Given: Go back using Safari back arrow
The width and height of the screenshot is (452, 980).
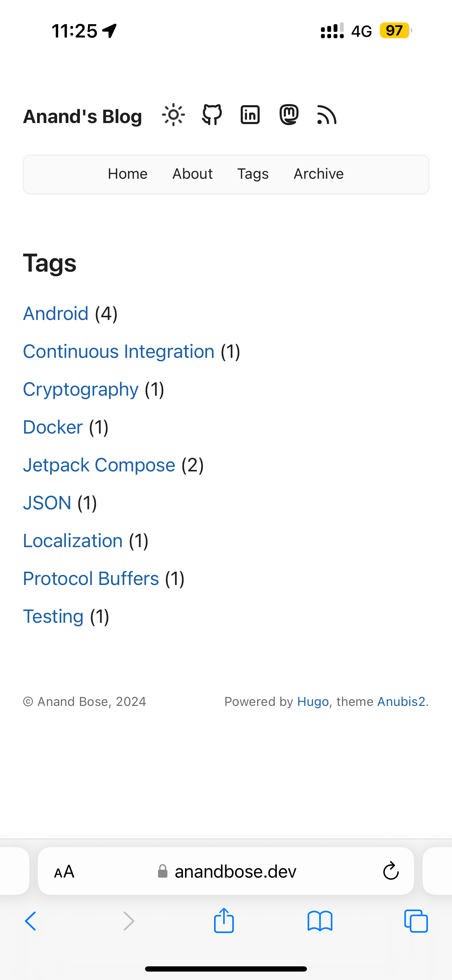Looking at the screenshot, I should pyautogui.click(x=30, y=921).
